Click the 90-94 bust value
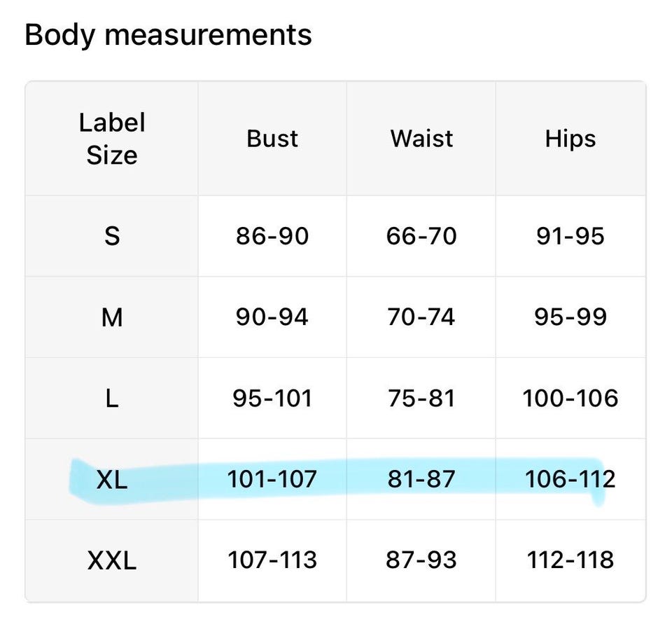 (x=272, y=317)
